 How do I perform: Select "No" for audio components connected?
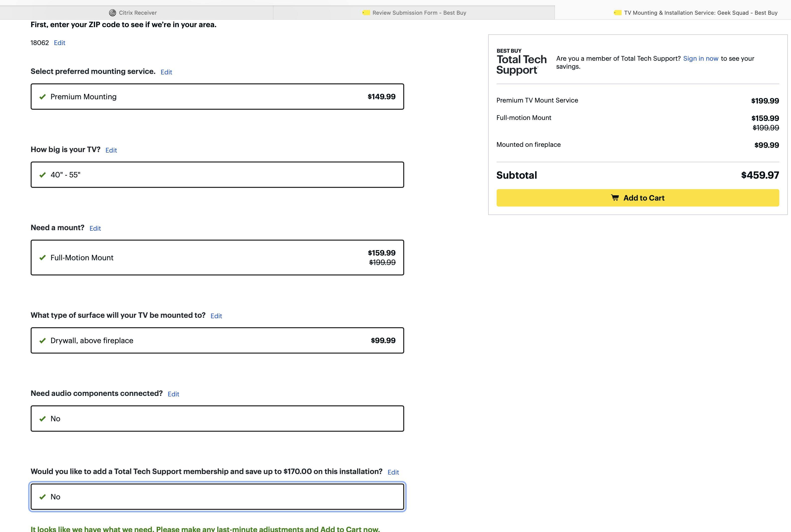pyautogui.click(x=217, y=418)
